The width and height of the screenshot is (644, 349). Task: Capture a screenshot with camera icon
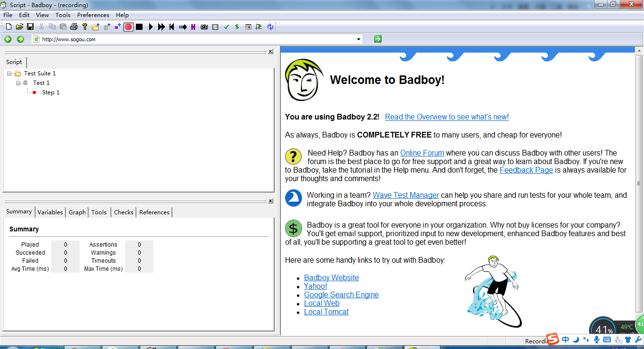pos(204,27)
